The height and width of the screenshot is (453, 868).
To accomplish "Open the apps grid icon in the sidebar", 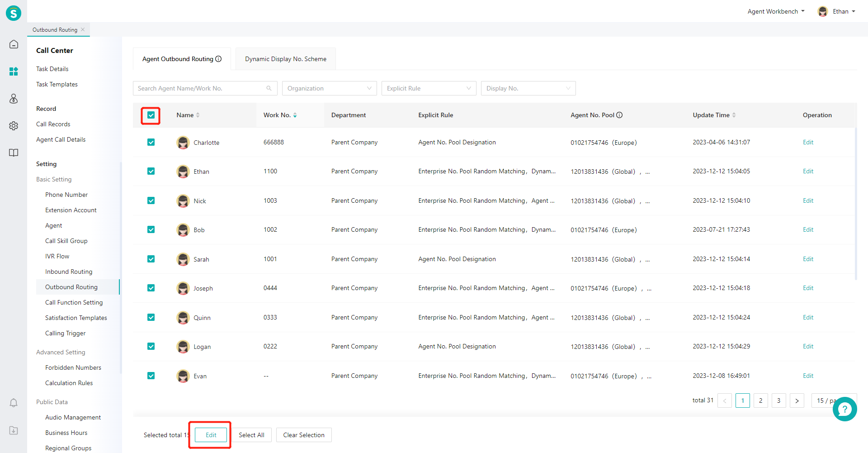I will tap(14, 72).
